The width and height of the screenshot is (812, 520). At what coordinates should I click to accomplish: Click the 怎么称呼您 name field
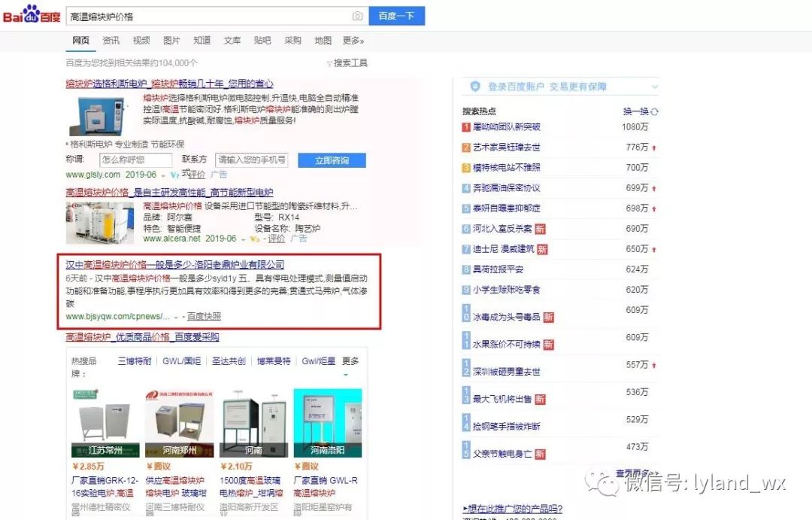[x=135, y=160]
